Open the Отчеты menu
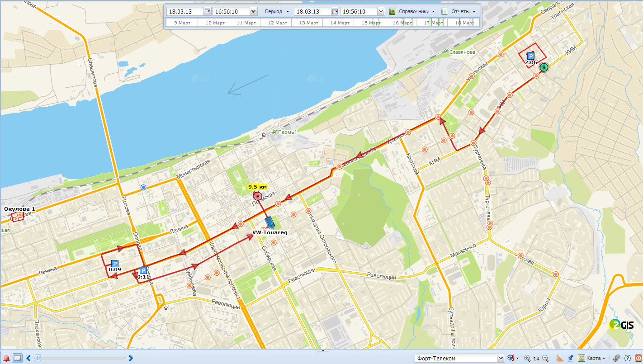This screenshot has width=643, height=364. point(459,11)
